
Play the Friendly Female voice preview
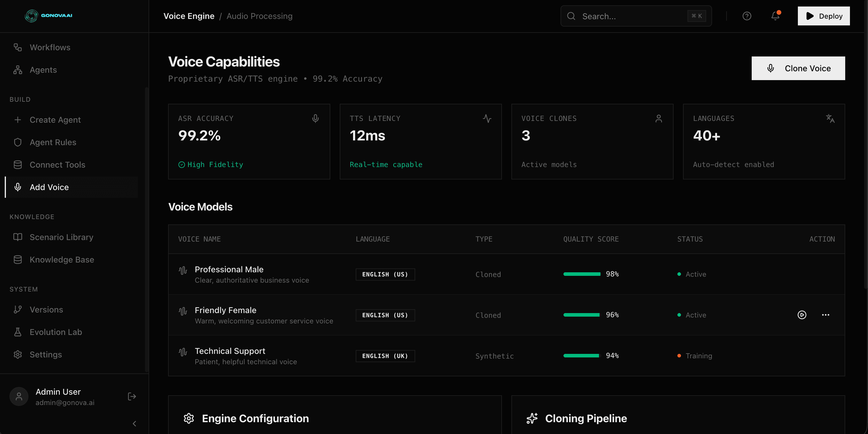[x=802, y=315]
